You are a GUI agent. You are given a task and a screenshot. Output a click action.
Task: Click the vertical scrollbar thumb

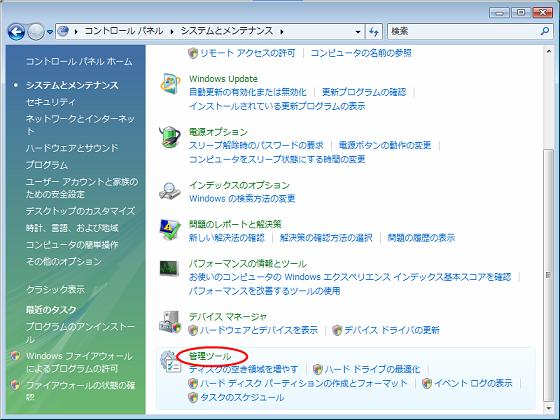(x=548, y=275)
